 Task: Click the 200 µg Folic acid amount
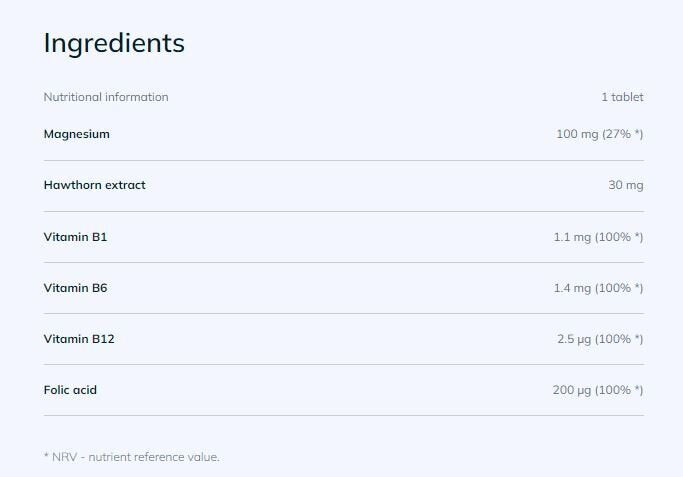pyautogui.click(x=572, y=390)
